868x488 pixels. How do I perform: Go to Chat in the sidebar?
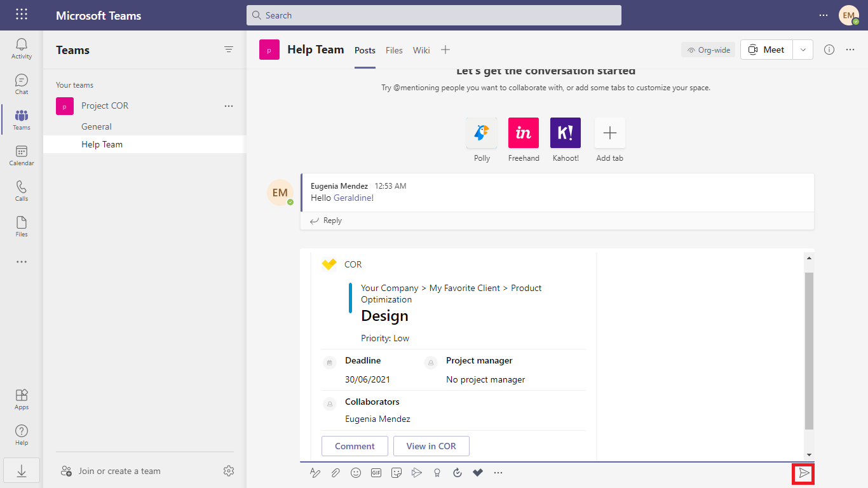point(22,84)
